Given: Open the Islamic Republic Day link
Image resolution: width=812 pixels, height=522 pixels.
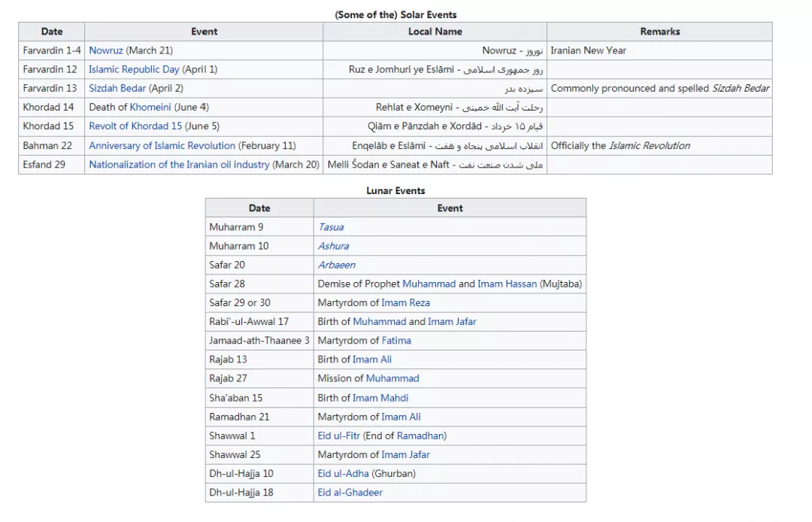Looking at the screenshot, I should (134, 69).
